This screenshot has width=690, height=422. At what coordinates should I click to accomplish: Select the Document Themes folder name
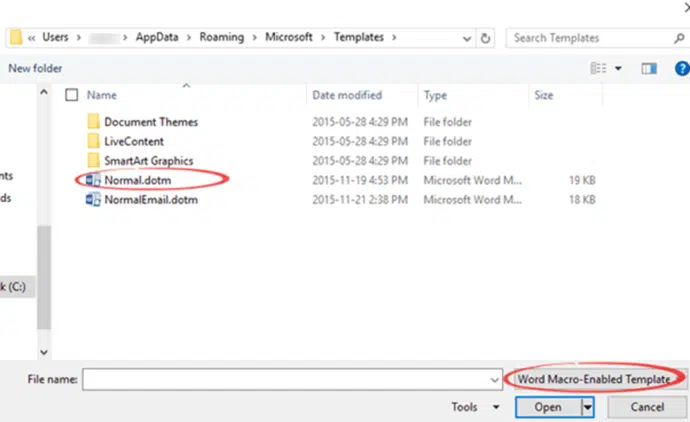coord(151,121)
